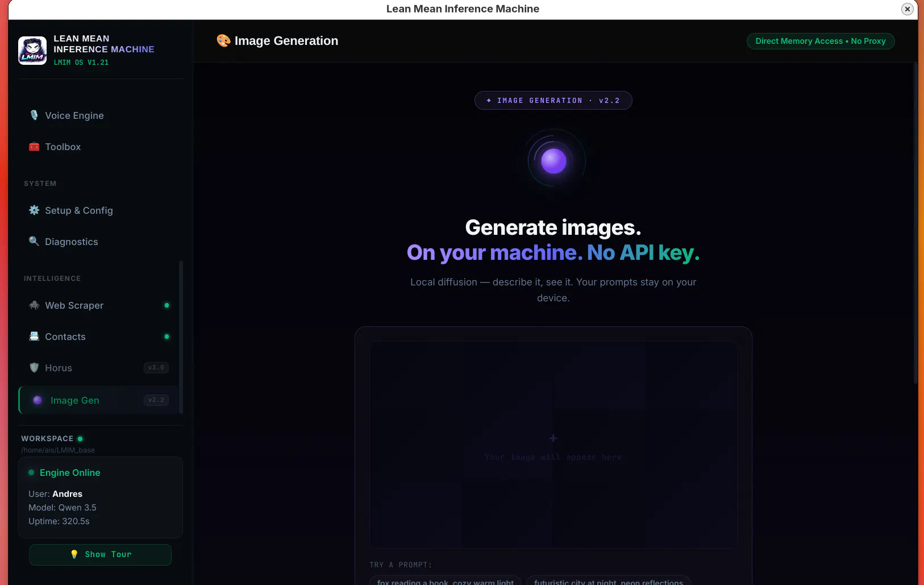Screen dimensions: 924x585
Task: Click the SYSTEM section label
Action: click(40, 184)
